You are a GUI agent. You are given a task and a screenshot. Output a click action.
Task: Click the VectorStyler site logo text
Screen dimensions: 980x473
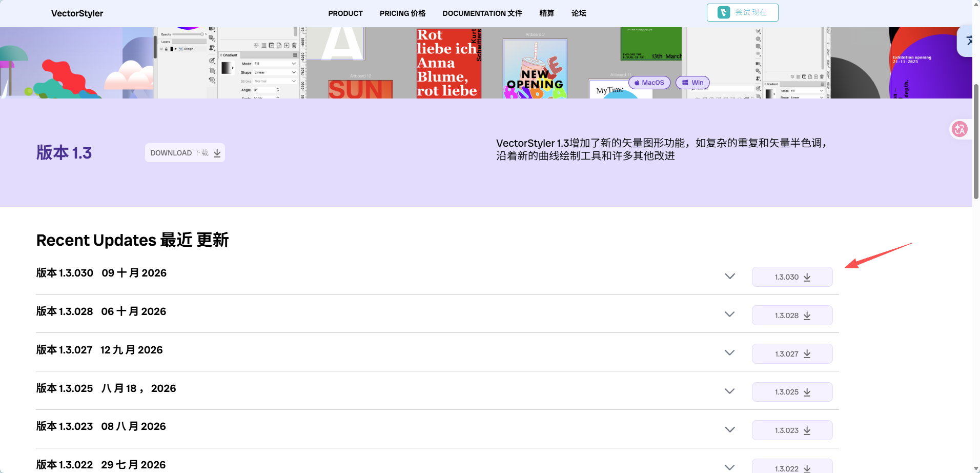[x=77, y=13]
